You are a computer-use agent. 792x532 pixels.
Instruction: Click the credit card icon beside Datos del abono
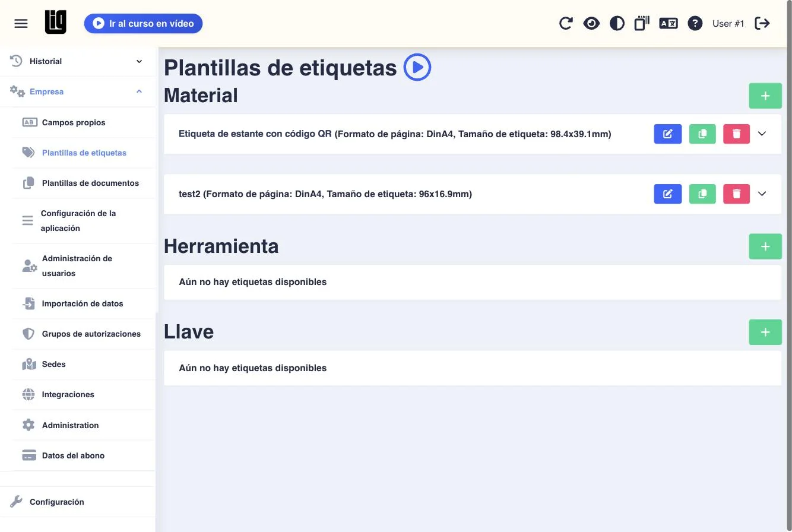29,455
